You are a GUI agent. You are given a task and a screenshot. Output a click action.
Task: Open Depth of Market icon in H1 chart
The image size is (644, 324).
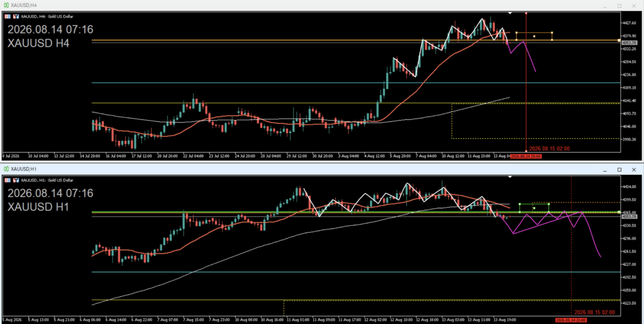[x=8, y=179]
